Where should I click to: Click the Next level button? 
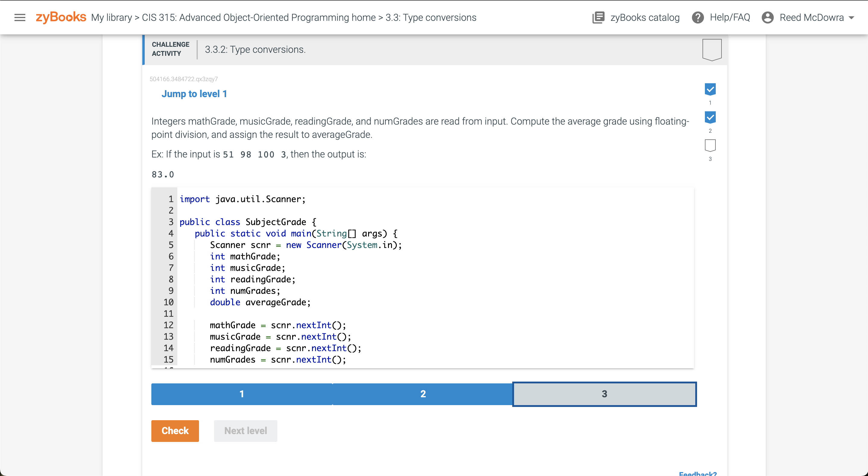245,430
